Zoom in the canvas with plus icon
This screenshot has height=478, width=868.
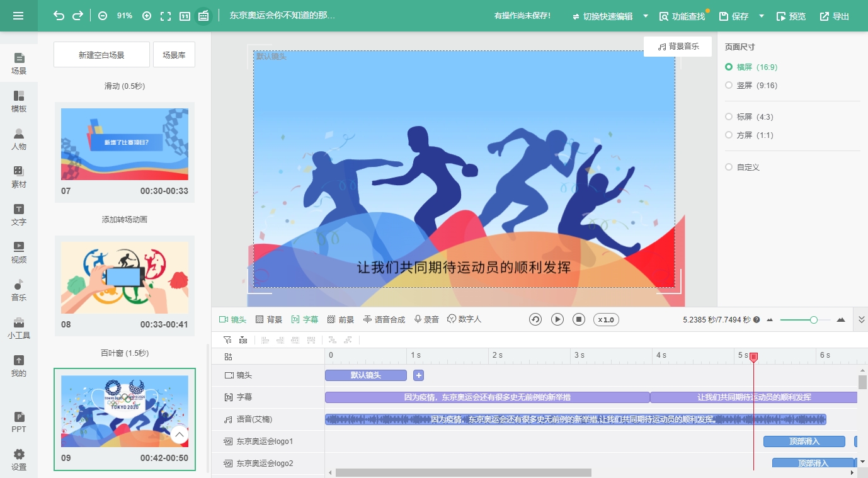click(147, 16)
